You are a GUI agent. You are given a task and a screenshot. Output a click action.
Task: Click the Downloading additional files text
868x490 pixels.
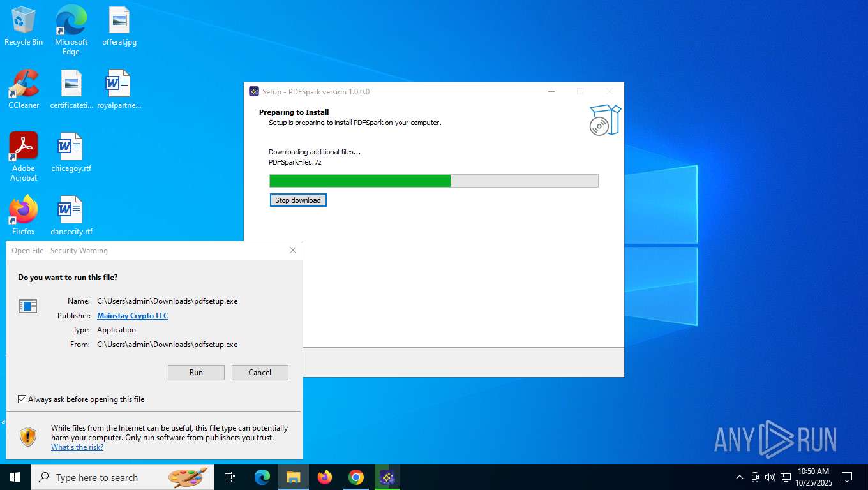click(x=315, y=152)
